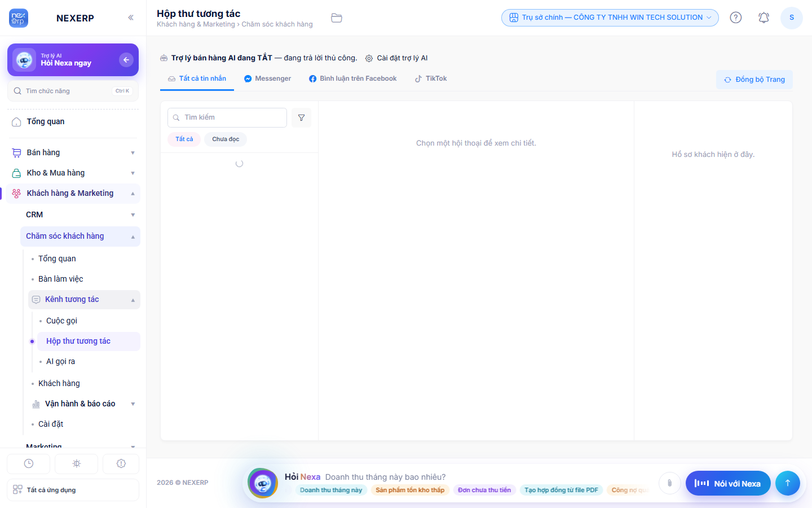
Task: Click the Đơn chưa thu tiền suggestion chip
Action: (484, 490)
